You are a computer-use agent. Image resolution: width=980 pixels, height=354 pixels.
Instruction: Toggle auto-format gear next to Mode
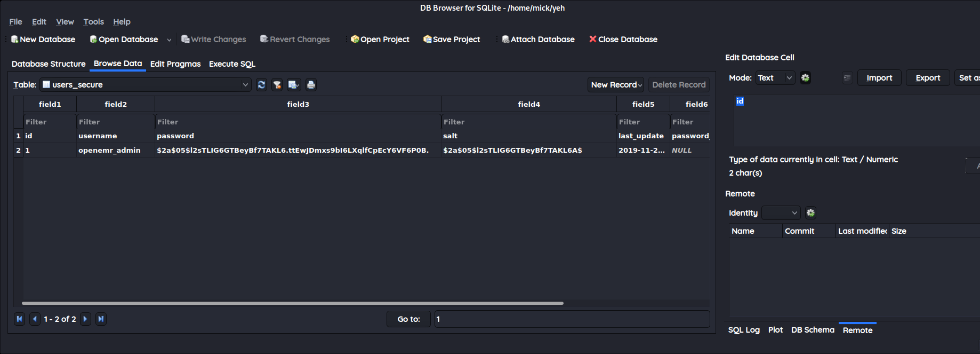point(805,78)
